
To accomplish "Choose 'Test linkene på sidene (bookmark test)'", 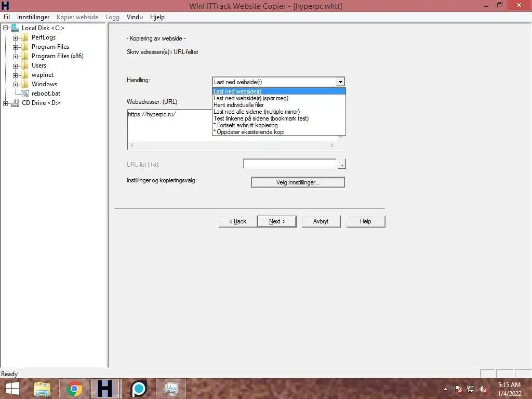I will [x=278, y=118].
